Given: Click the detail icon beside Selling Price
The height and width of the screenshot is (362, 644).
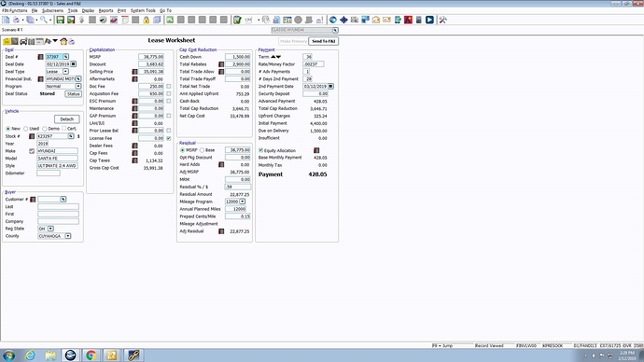Looking at the screenshot, I should pos(134,72).
